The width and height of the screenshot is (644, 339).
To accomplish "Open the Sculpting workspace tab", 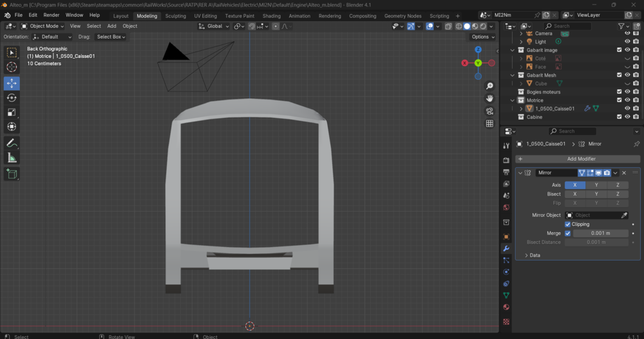I will (175, 15).
